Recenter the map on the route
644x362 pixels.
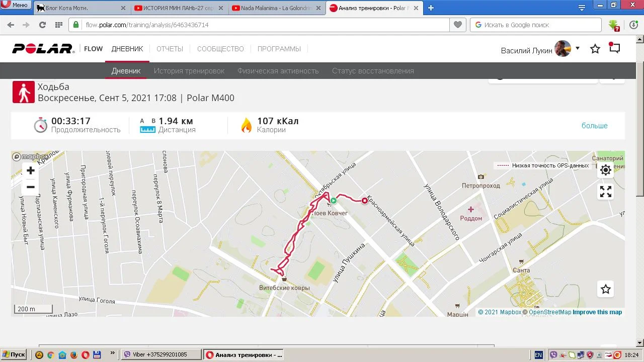click(x=606, y=170)
